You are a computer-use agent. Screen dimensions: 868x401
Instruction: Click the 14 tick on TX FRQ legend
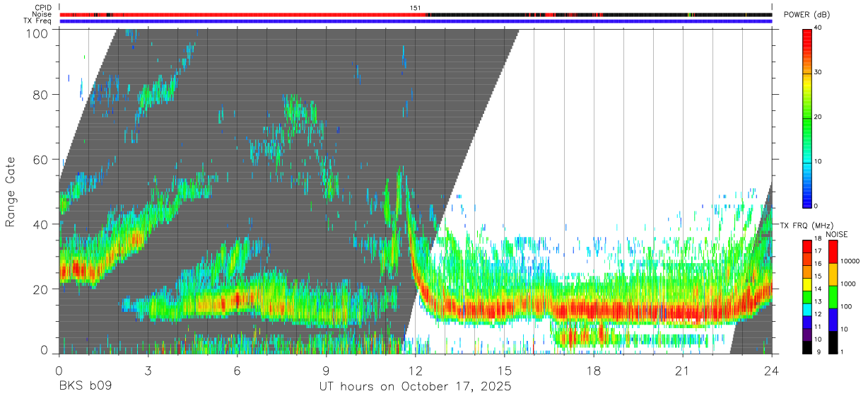[818, 289]
